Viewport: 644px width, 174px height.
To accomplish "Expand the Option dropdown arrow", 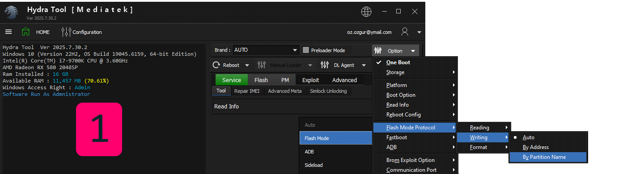I will pyautogui.click(x=413, y=51).
